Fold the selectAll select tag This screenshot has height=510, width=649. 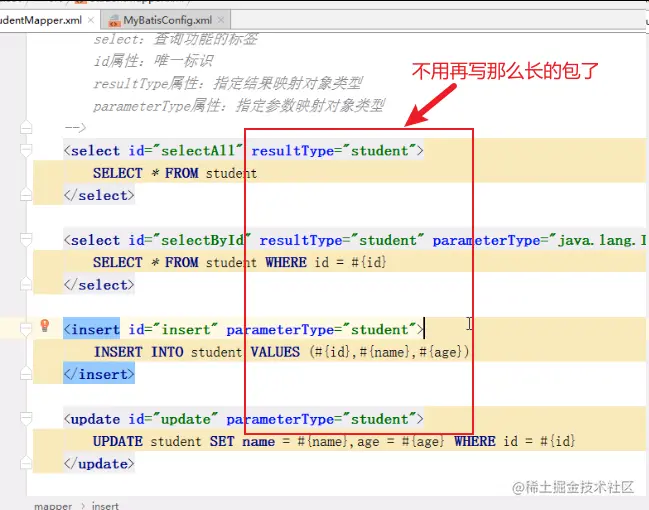click(26, 150)
